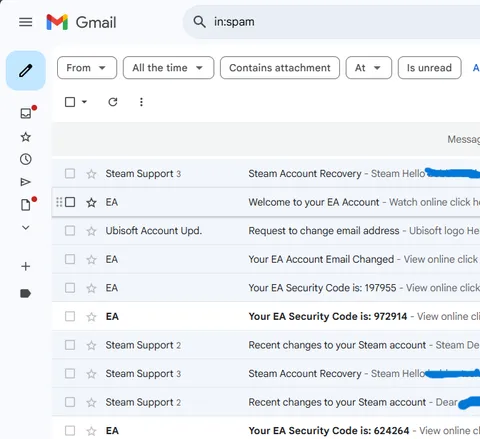Open the three-dot More options menu
Image resolution: width=480 pixels, height=439 pixels.
141,102
